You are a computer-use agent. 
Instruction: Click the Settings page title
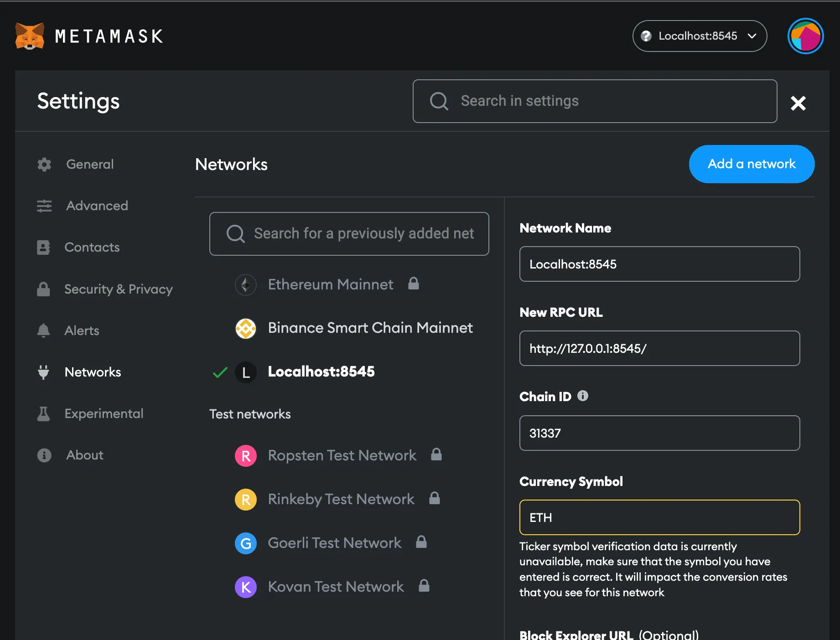(x=78, y=101)
